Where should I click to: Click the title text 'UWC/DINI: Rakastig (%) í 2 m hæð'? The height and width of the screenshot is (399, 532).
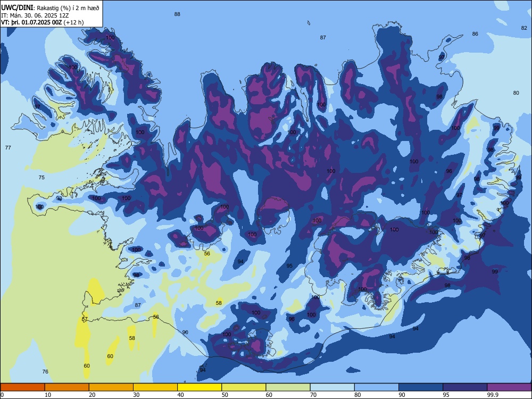[50, 8]
